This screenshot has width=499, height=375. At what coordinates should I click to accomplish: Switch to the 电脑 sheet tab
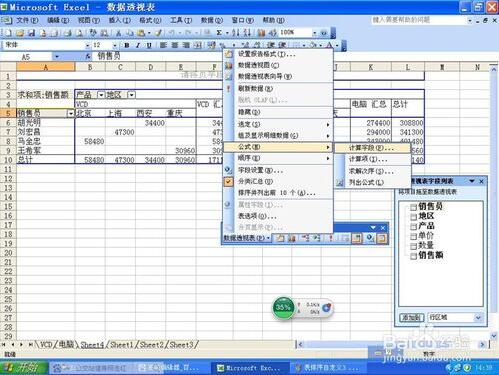[66, 345]
